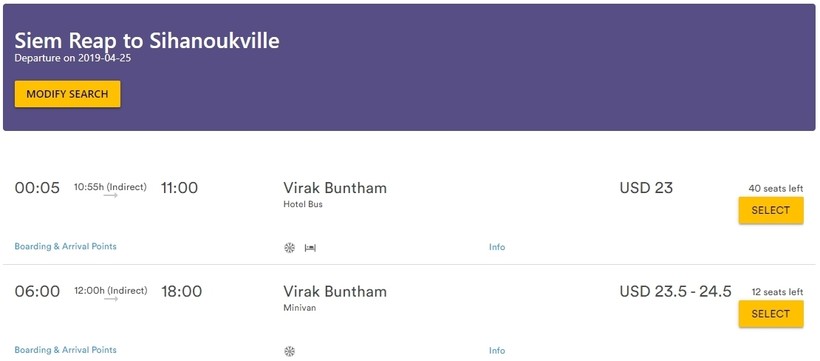Click the Virak Buntham Minivan operator name
This screenshot has height=361, width=820.
[x=335, y=291]
